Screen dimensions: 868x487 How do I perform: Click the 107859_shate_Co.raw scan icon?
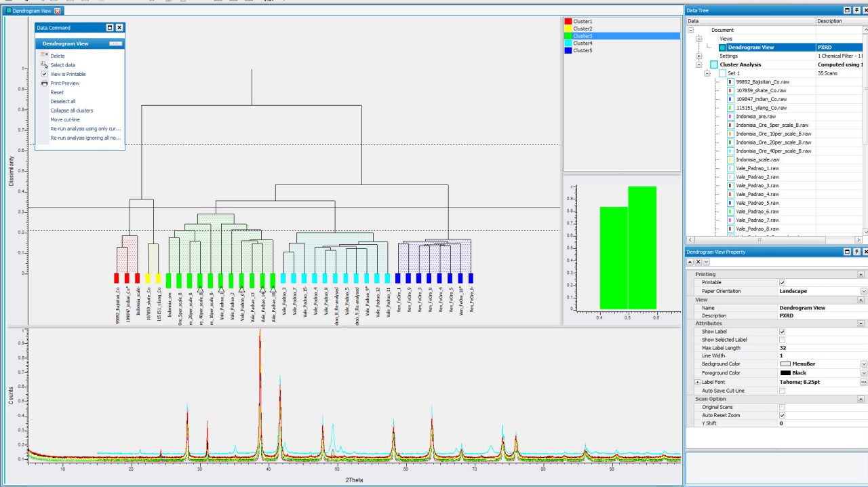click(x=731, y=90)
